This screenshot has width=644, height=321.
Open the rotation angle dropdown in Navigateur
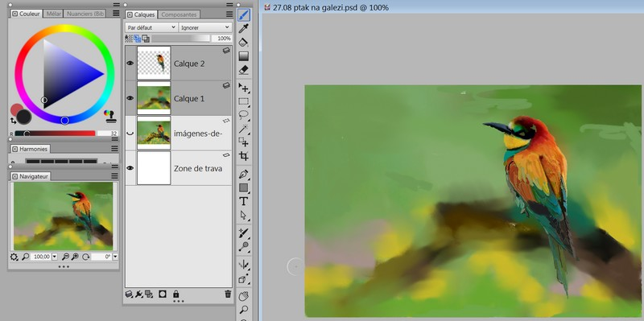115,257
